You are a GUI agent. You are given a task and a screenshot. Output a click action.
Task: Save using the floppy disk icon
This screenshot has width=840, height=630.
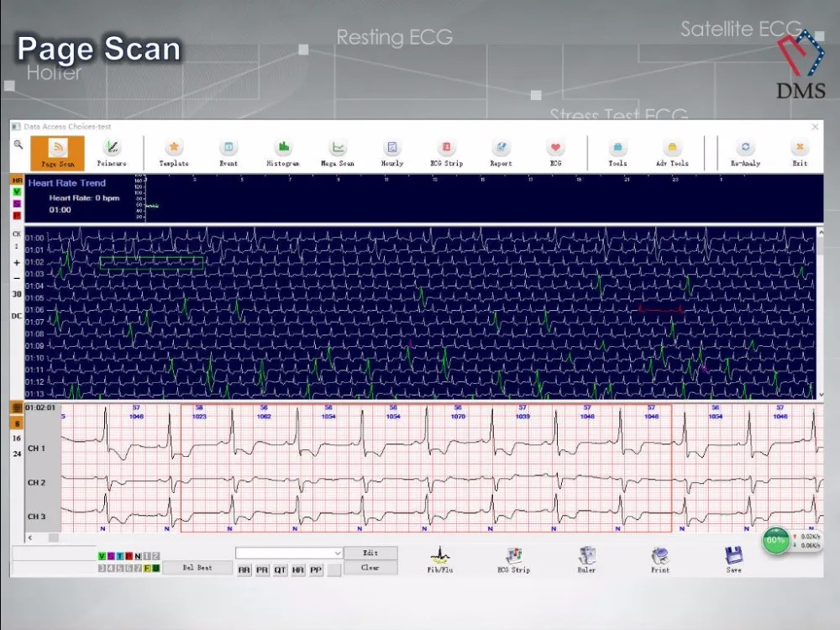pyautogui.click(x=734, y=559)
